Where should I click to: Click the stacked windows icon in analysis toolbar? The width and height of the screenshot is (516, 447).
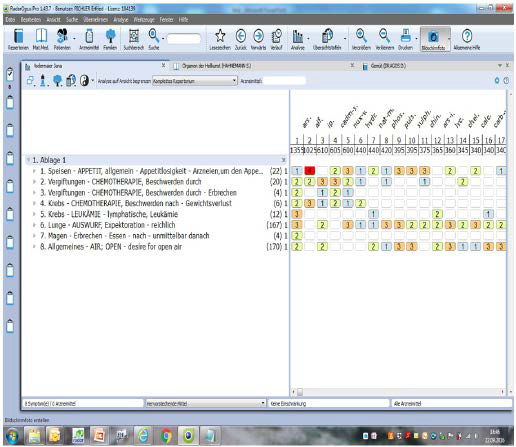30,81
